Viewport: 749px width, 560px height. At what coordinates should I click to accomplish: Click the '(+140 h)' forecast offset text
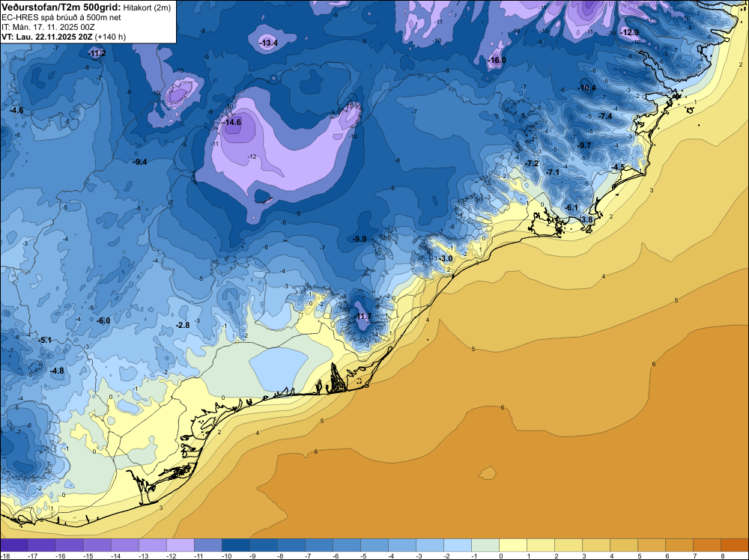[110, 37]
